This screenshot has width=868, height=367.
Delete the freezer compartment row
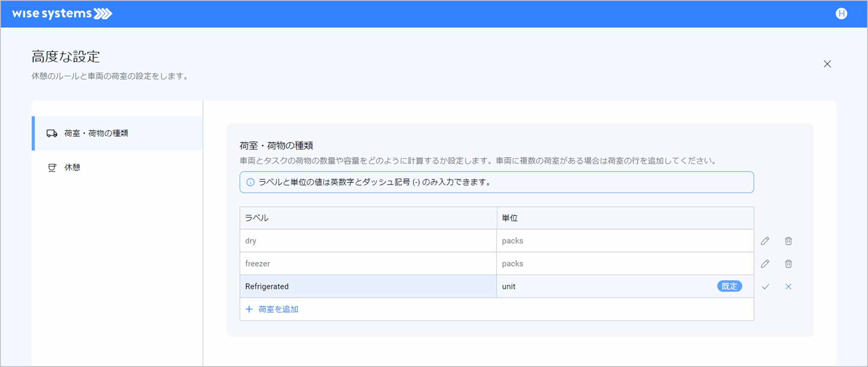pyautogui.click(x=788, y=264)
